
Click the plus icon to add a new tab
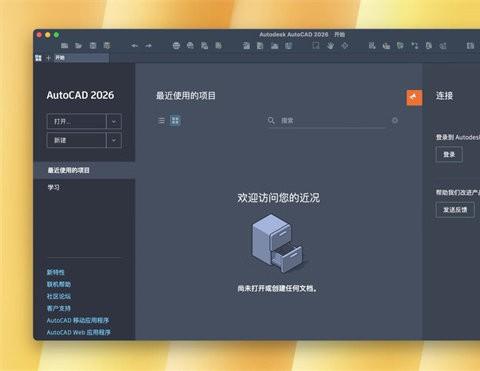coord(48,58)
